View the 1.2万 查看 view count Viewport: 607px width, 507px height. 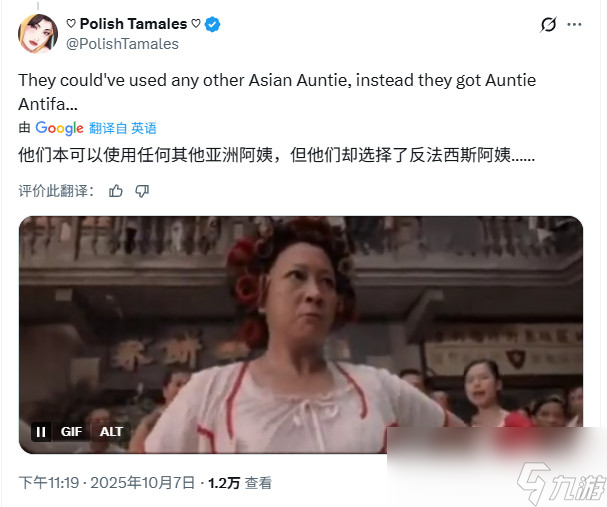tap(240, 483)
